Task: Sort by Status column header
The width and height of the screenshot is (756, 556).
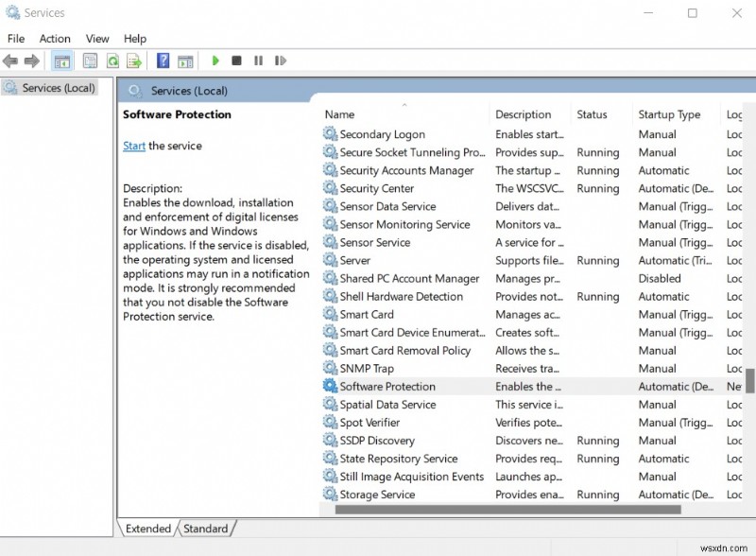Action: pos(592,114)
